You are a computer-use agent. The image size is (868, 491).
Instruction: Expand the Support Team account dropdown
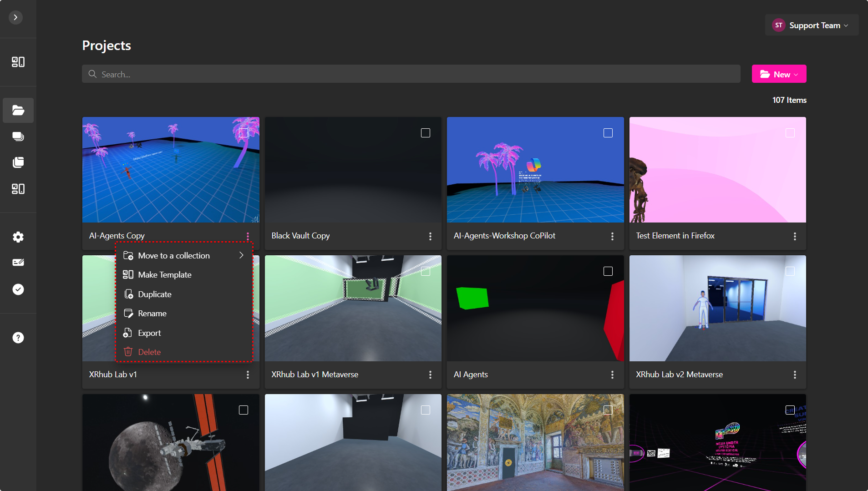(811, 25)
